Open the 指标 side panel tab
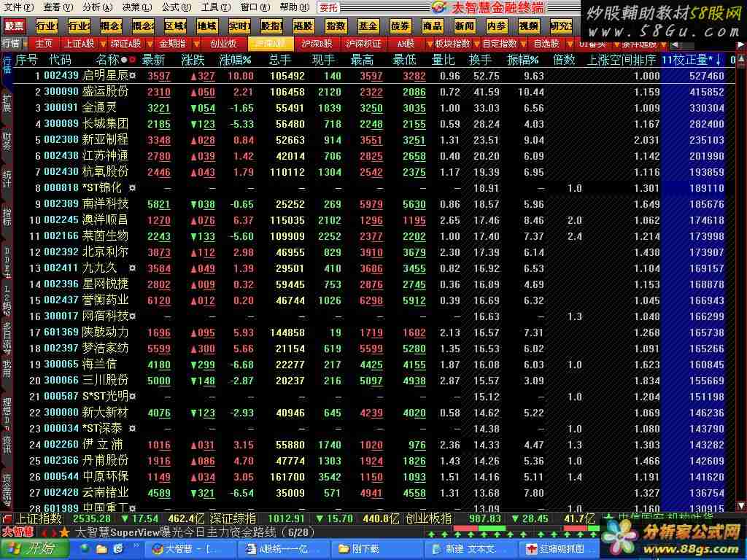 [x=7, y=217]
